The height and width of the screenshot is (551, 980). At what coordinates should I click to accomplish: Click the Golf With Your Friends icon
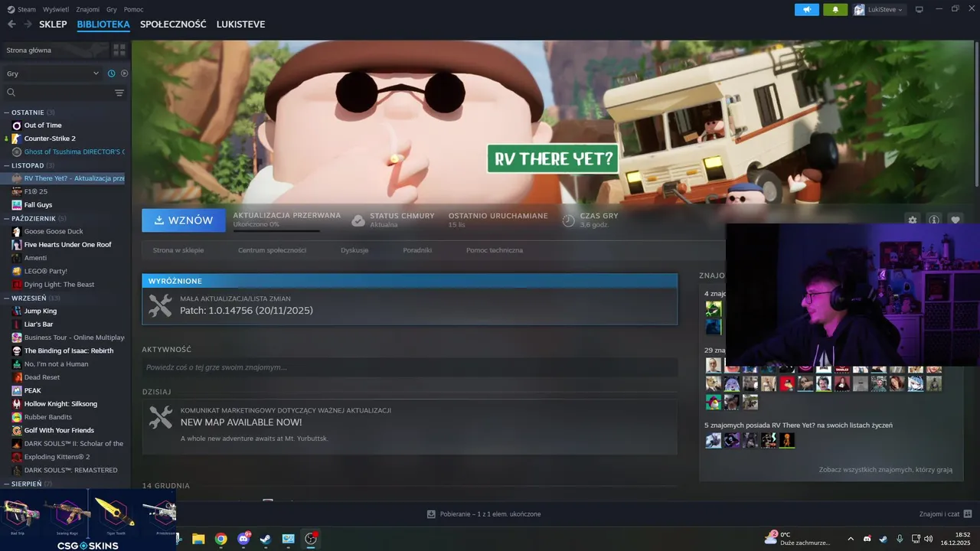pos(17,430)
